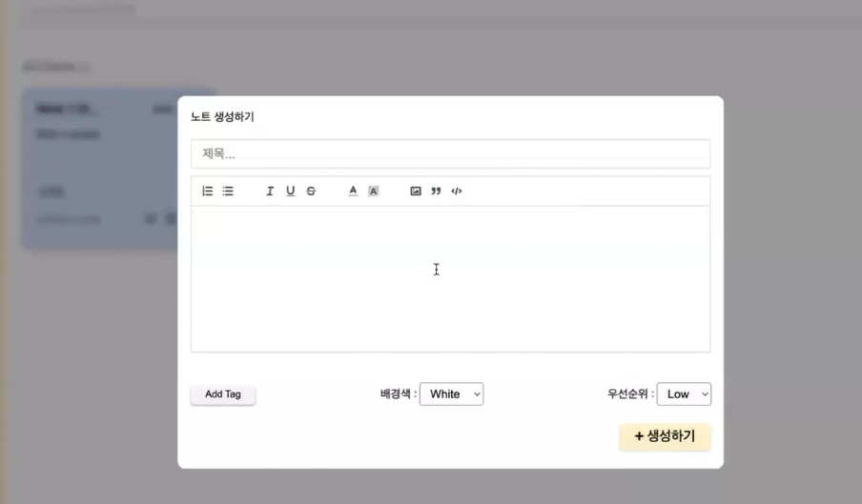Toggle underline formatting
The image size is (862, 504).
290,192
